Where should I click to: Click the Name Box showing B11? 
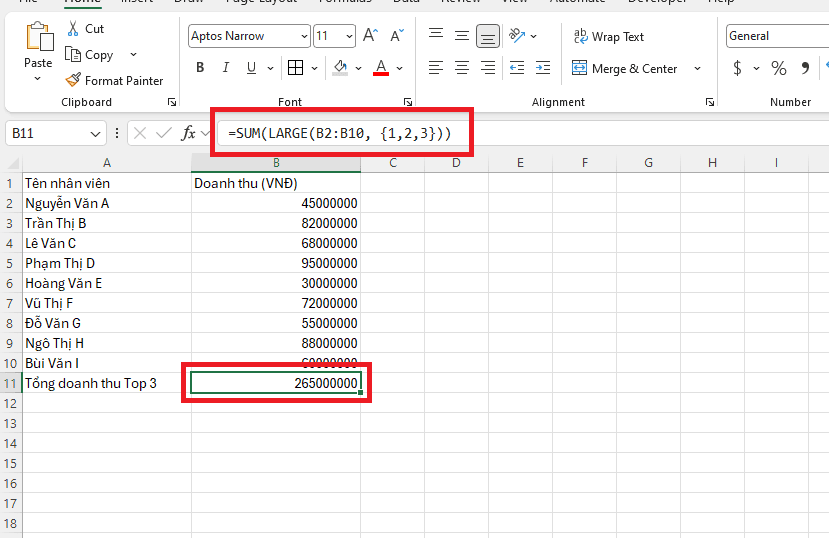coord(47,133)
